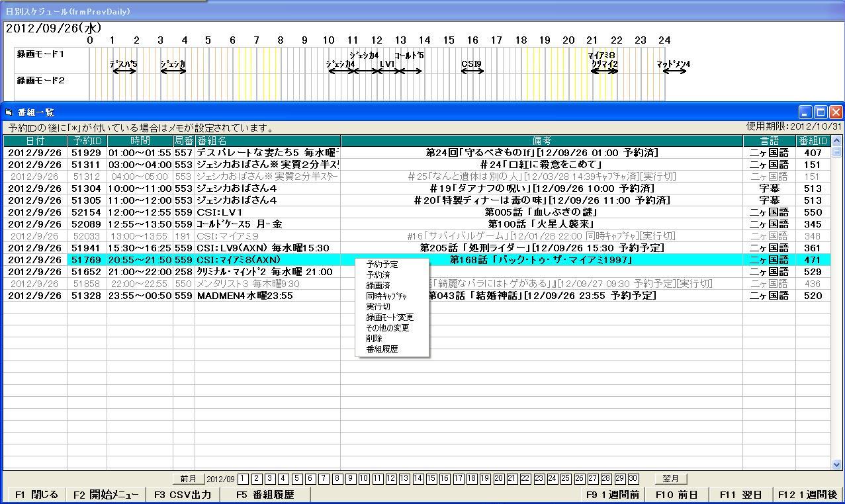Choose 削除 in the context menu
This screenshot has width=845, height=504.
click(x=375, y=338)
